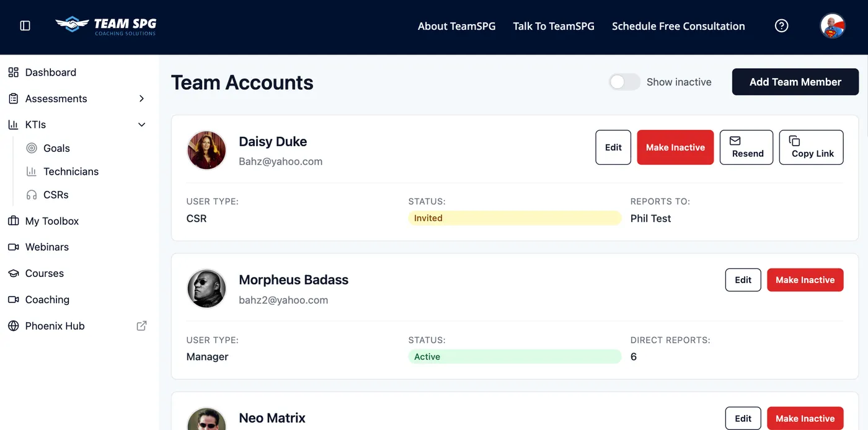868x430 pixels.
Task: Click the Invited status badge
Action: [515, 218]
